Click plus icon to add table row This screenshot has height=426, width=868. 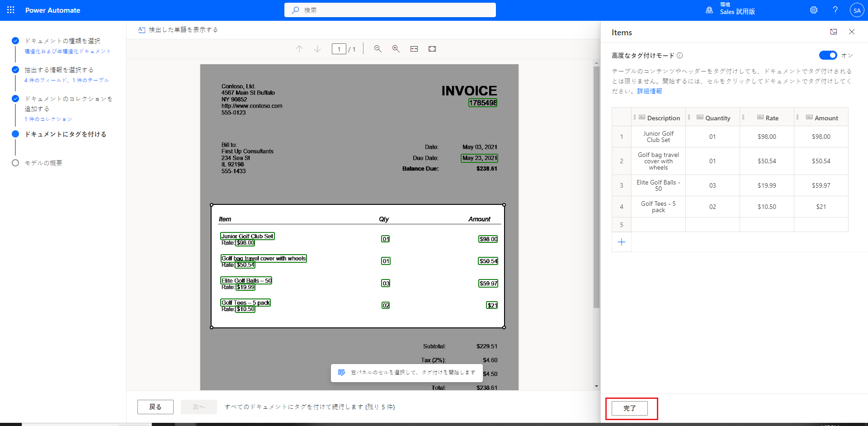[622, 242]
